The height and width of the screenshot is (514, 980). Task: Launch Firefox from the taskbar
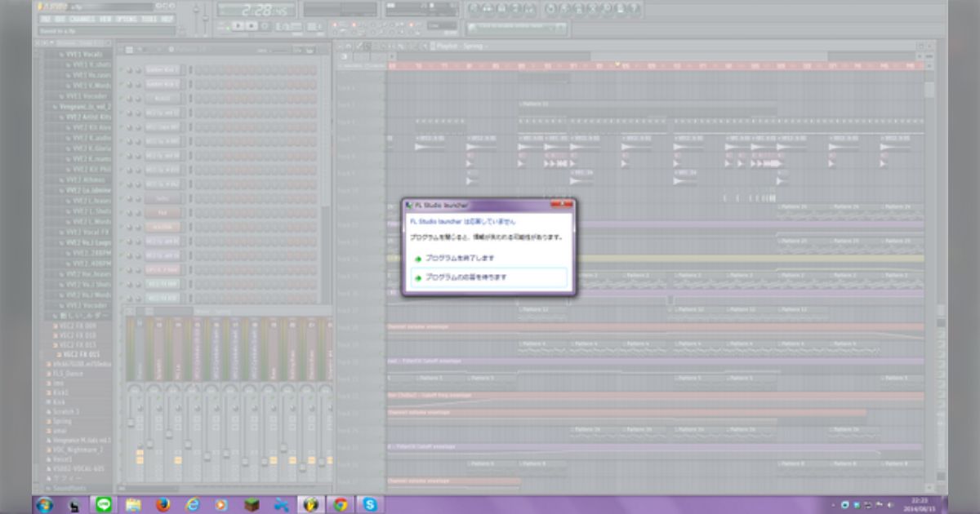click(x=163, y=504)
